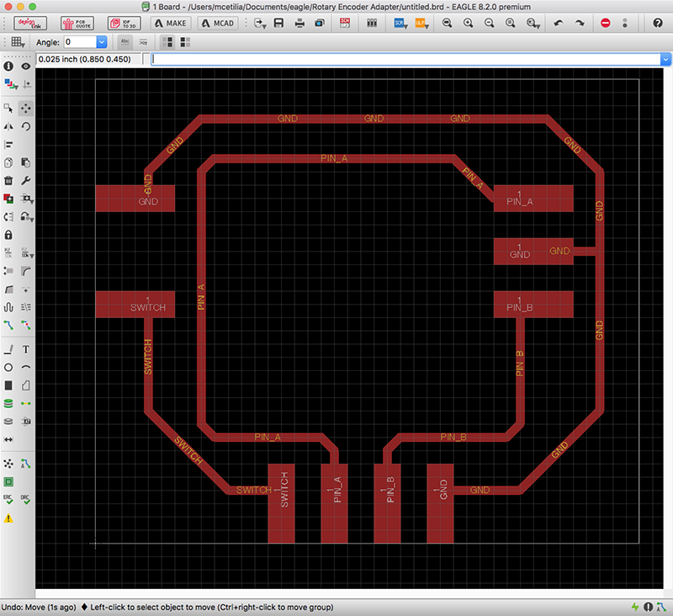
Task: Select the Miter tool
Action: (26, 271)
